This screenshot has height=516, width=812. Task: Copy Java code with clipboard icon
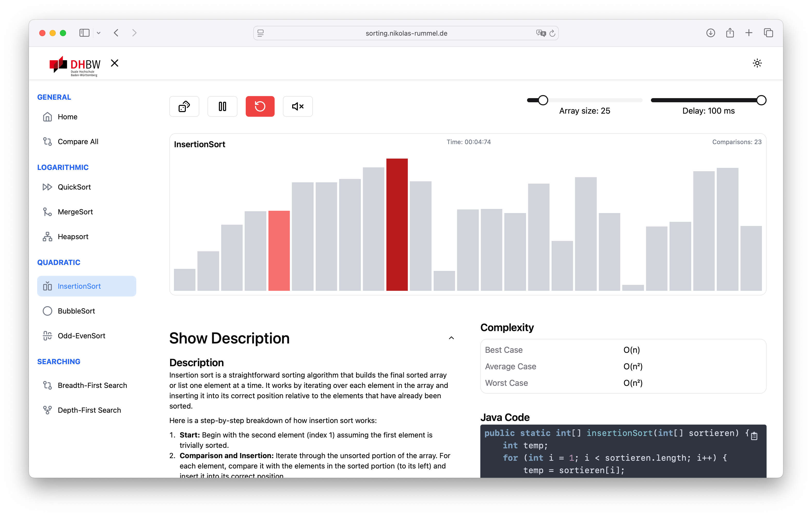click(754, 436)
